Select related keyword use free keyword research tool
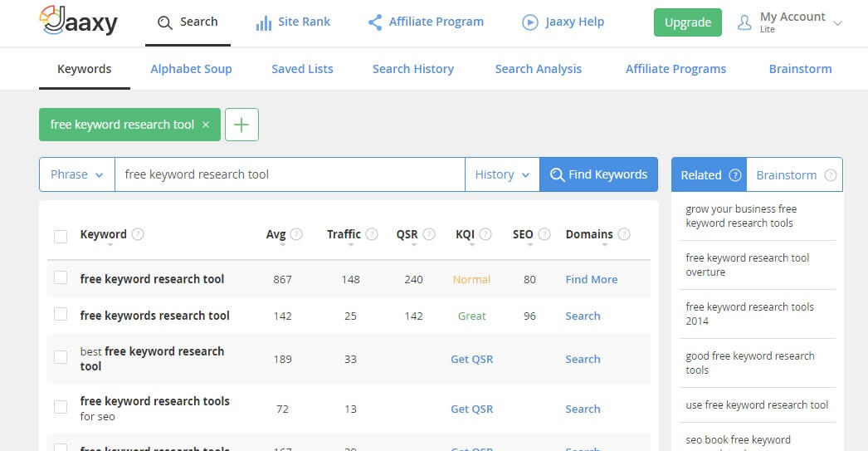The height and width of the screenshot is (451, 868). [x=757, y=405]
